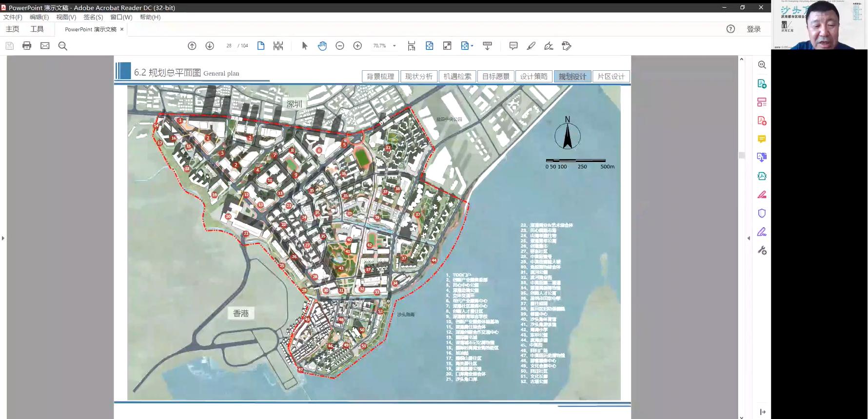Go to previous page with up arrow
868x419 pixels.
coord(192,46)
